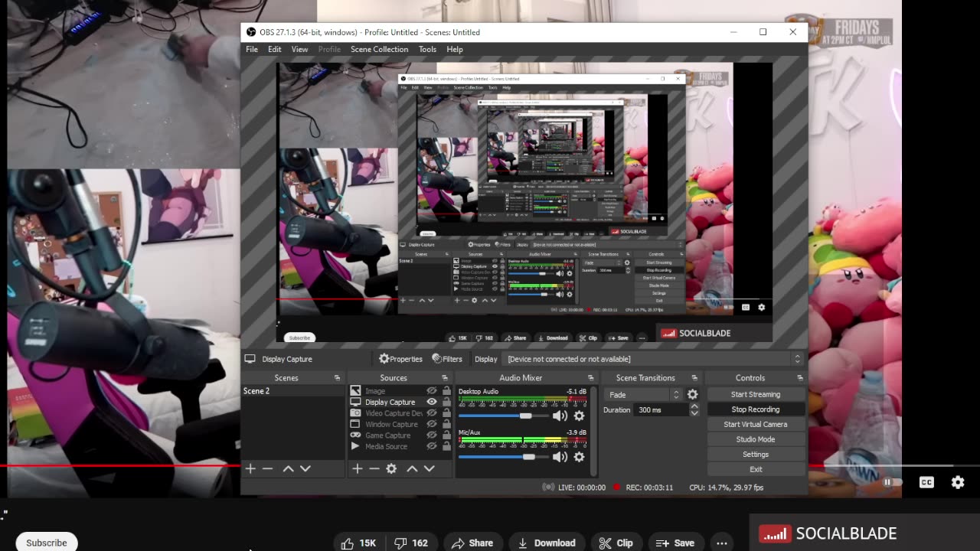Open OBS Settings from Controls

[756, 455]
